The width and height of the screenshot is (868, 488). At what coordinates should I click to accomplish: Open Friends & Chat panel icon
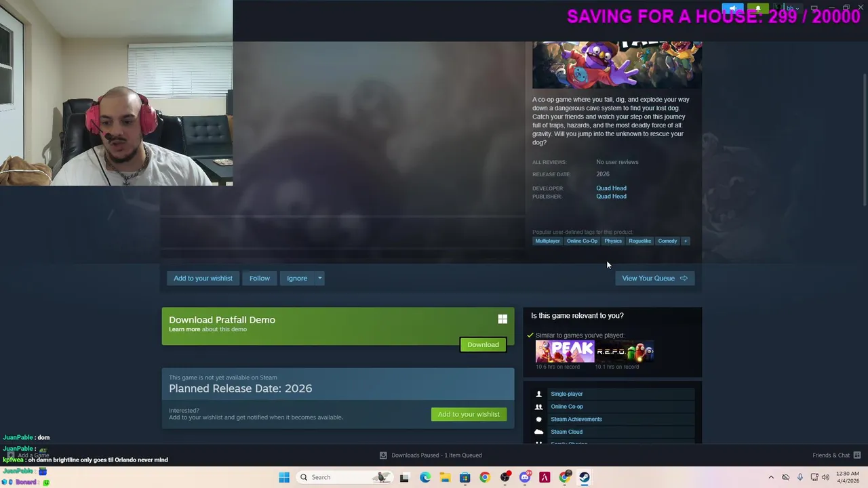point(857,455)
